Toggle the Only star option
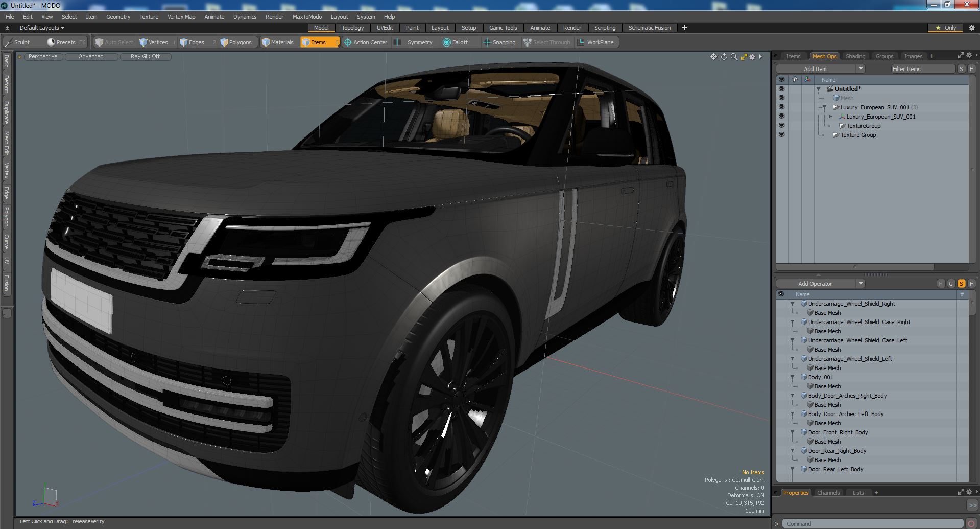980x529 pixels. point(945,28)
